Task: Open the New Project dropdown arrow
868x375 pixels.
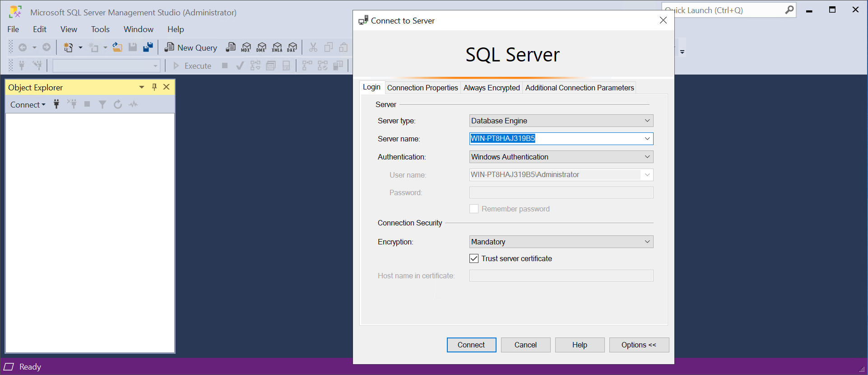Action: tap(81, 47)
